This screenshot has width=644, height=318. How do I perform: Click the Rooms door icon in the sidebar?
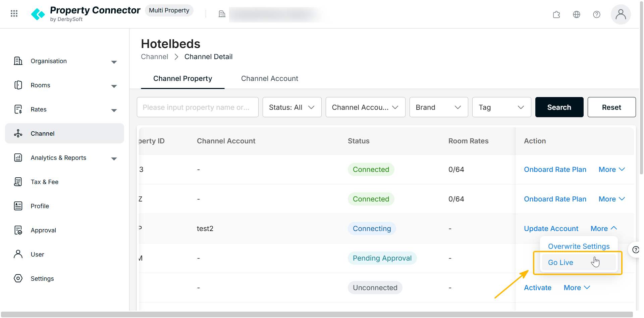coord(18,85)
